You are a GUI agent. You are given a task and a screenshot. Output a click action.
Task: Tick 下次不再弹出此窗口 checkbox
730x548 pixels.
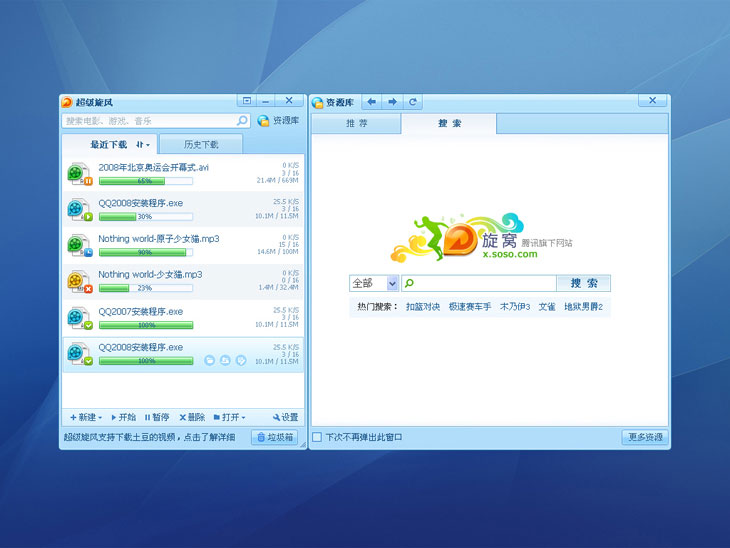[317, 437]
